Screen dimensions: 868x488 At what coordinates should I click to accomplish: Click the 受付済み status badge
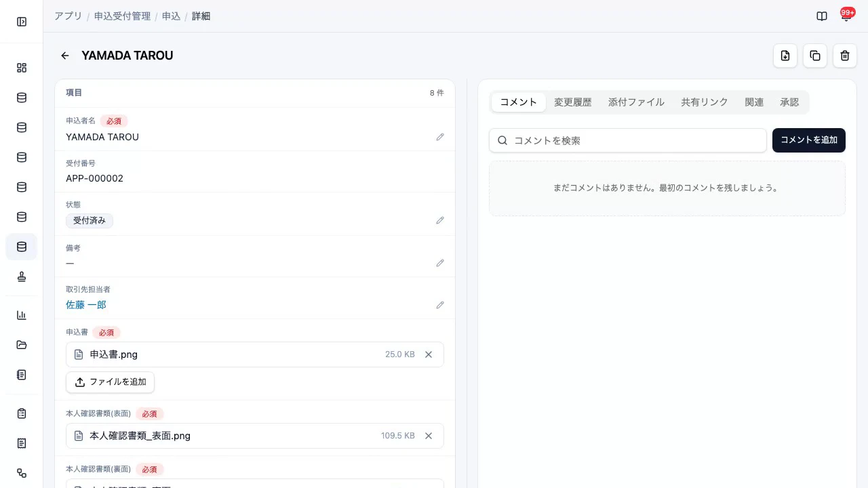pos(90,220)
